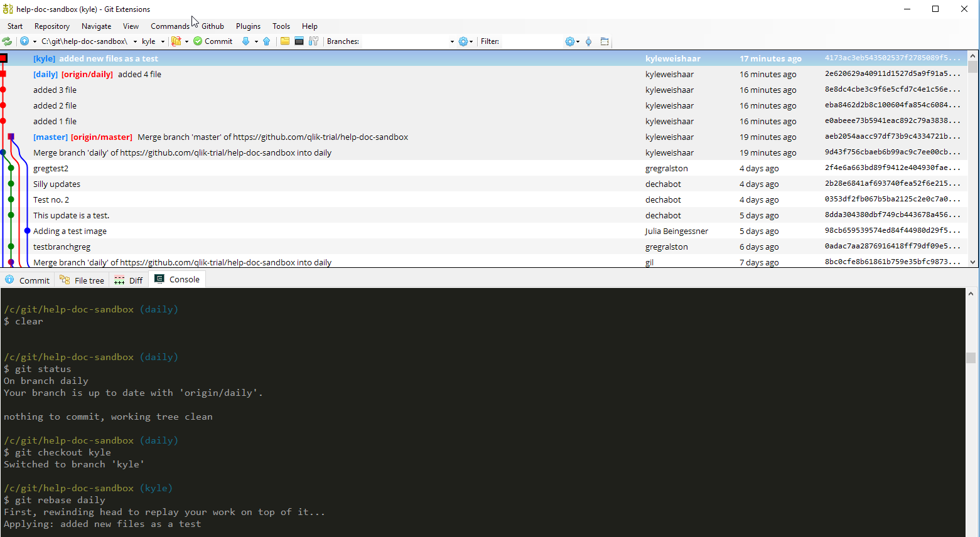Select the 'Silly updates' commit row
Image resolution: width=980 pixels, height=537 pixels.
pyautogui.click(x=483, y=184)
